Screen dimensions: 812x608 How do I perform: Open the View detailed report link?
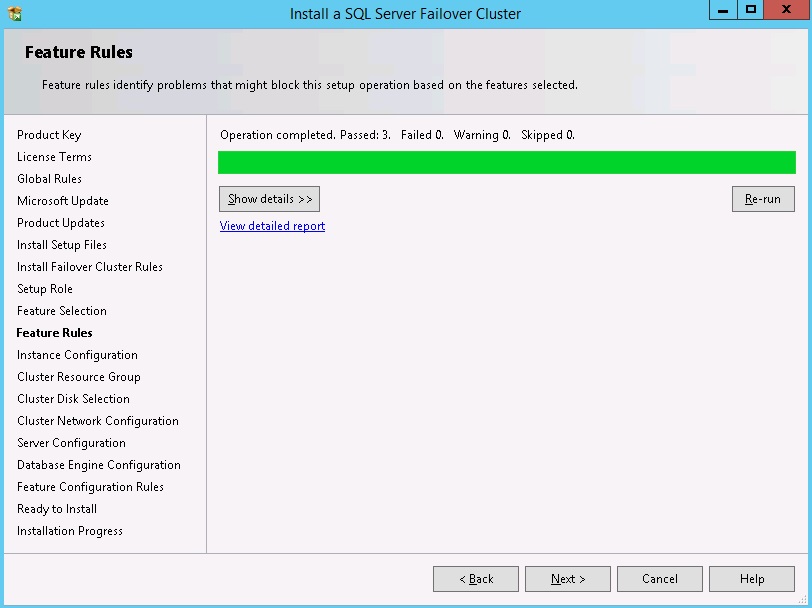(272, 226)
